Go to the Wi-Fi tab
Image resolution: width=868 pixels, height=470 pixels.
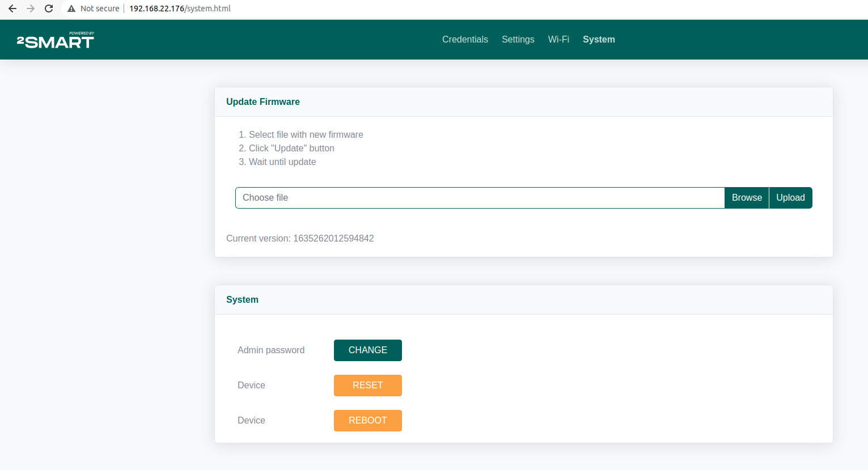[558, 40]
